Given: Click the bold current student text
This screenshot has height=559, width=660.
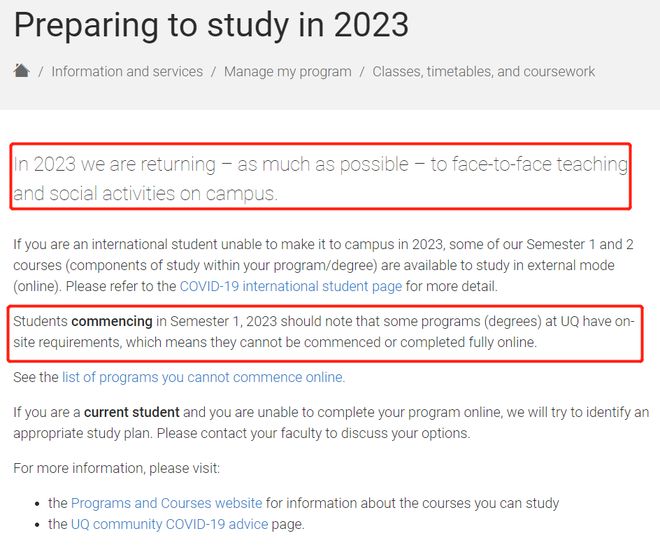Looking at the screenshot, I should 132,412.
